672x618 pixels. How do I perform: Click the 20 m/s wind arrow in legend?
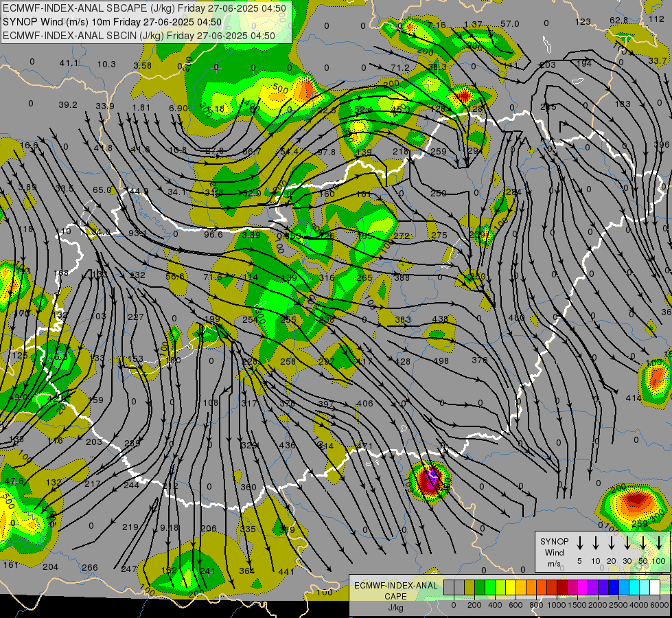[611, 543]
